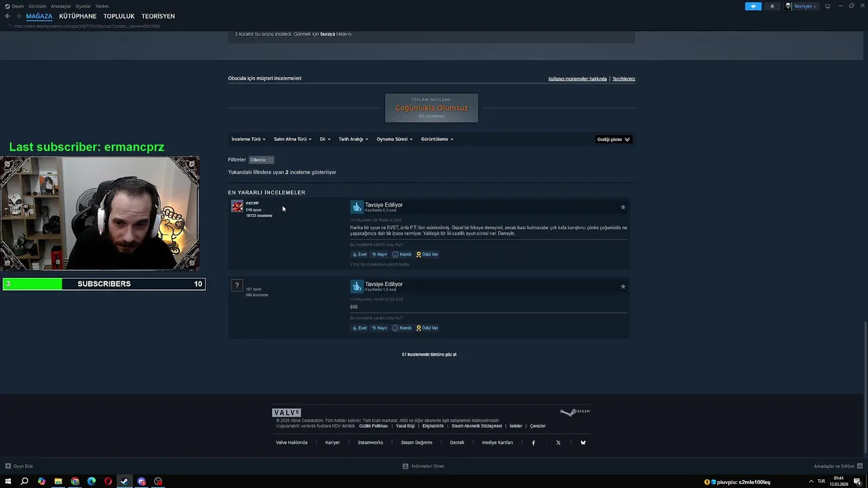This screenshot has height=488, width=868.
Task: Open İndirmeleri Yönet in the bottom bar
Action: pyautogui.click(x=424, y=466)
